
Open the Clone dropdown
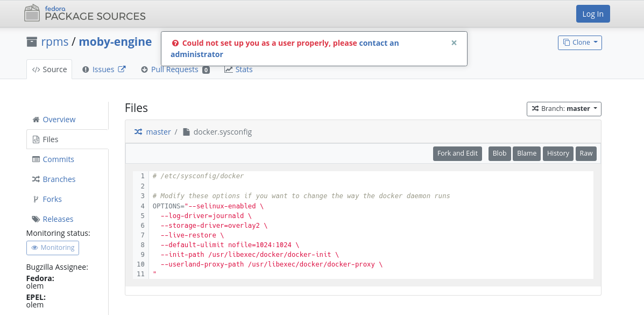[x=579, y=43]
